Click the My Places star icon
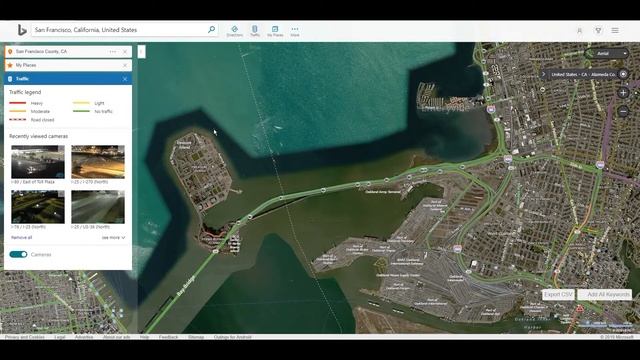The image size is (640, 360). coord(10,65)
